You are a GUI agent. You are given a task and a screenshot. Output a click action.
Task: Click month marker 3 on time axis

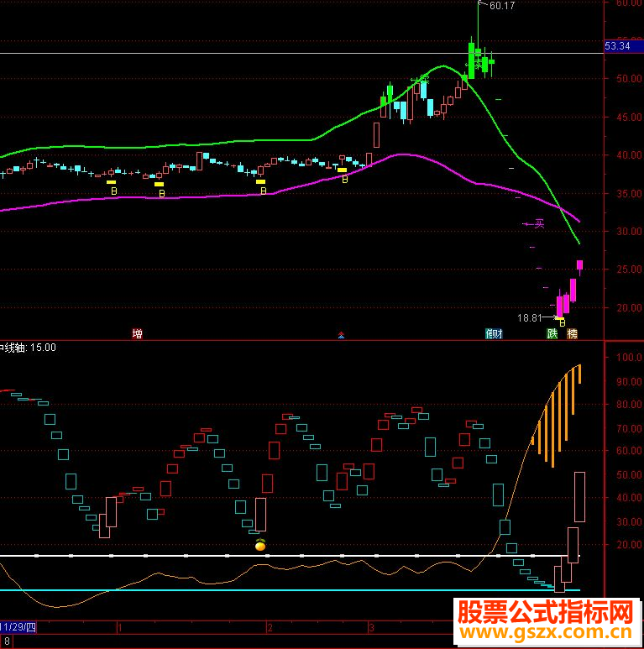(371, 628)
